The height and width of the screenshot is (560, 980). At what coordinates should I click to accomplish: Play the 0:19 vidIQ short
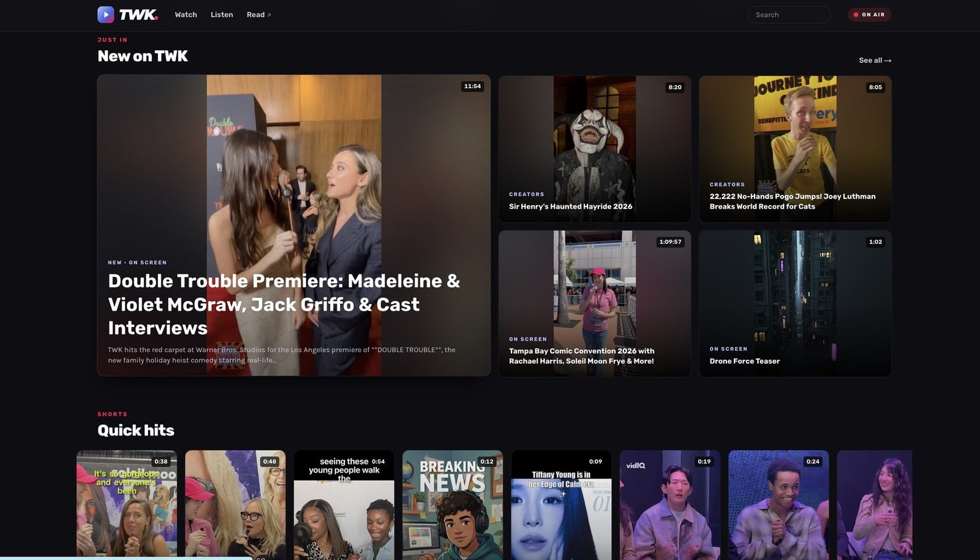pos(670,505)
